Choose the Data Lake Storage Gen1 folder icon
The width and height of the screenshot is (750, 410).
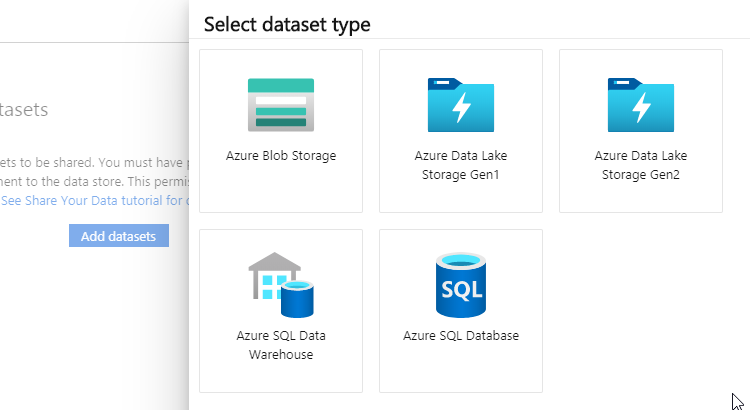(461, 105)
